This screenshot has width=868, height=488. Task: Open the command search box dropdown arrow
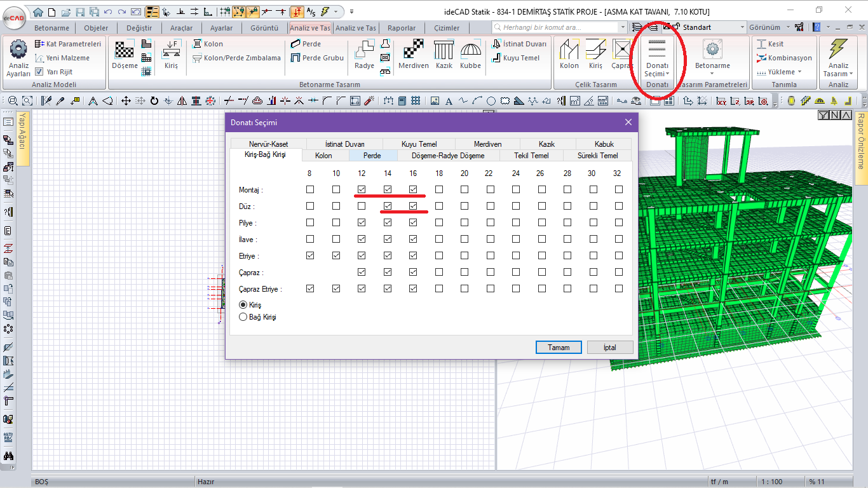(x=622, y=27)
